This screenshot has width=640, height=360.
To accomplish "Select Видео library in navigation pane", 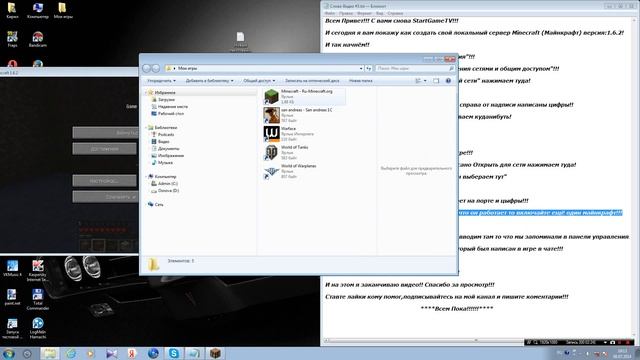I will [x=160, y=141].
